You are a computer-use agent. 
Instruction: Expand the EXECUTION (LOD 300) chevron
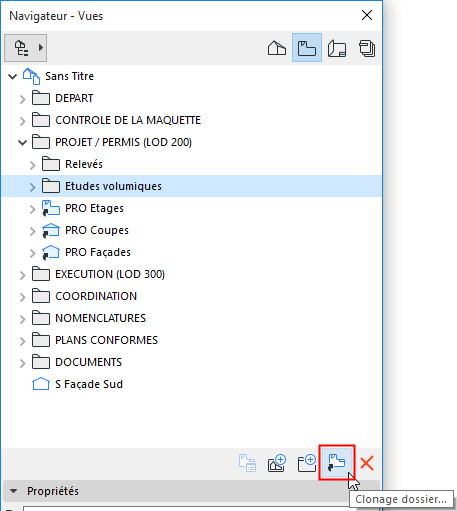(22, 275)
